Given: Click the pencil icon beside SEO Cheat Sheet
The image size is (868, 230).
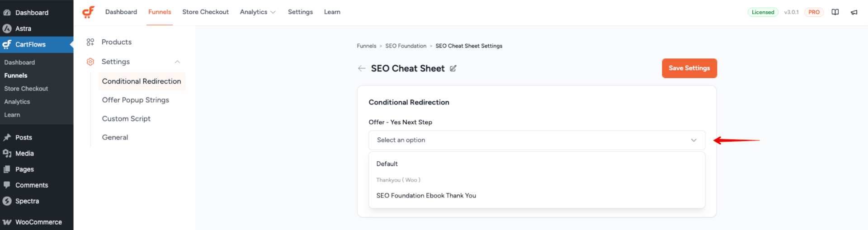Looking at the screenshot, I should [453, 68].
